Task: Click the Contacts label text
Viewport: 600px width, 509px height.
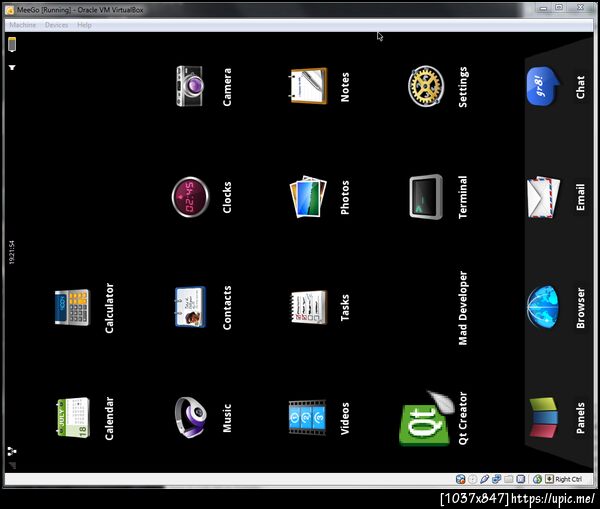Action: pyautogui.click(x=227, y=308)
